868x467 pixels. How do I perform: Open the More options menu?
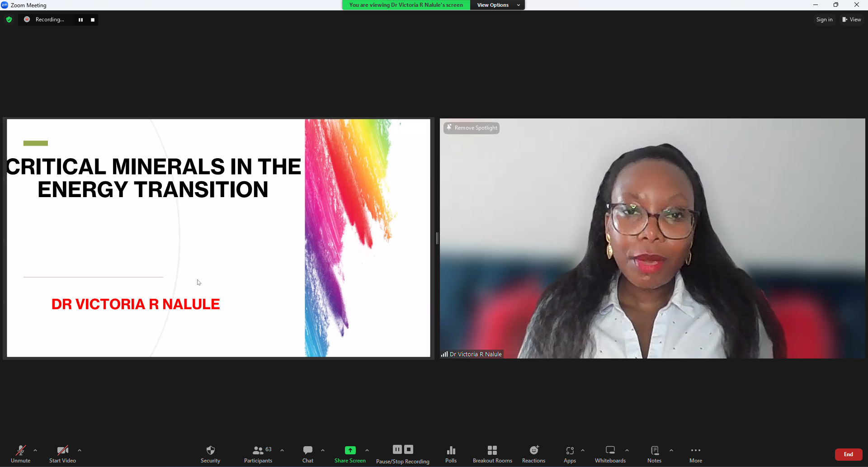[x=695, y=454]
